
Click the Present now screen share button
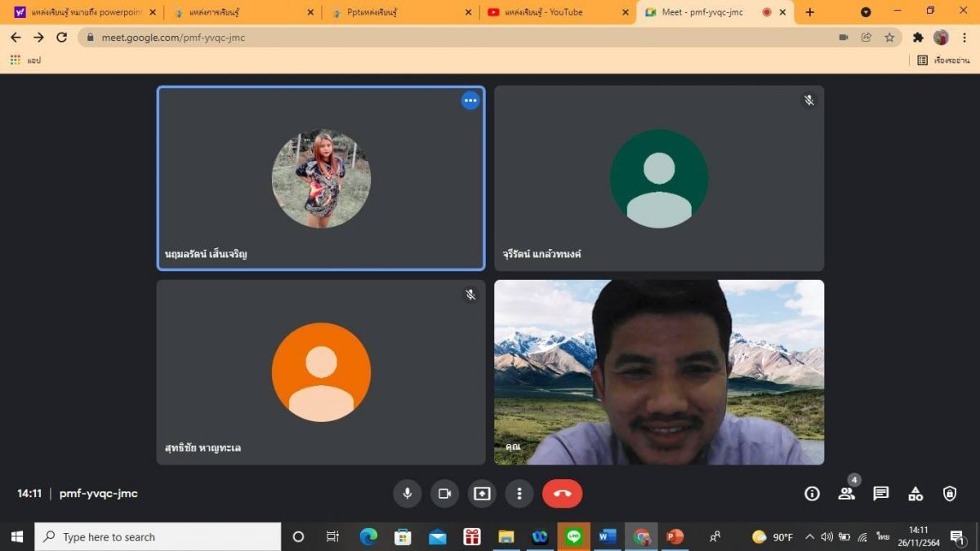[x=482, y=493]
